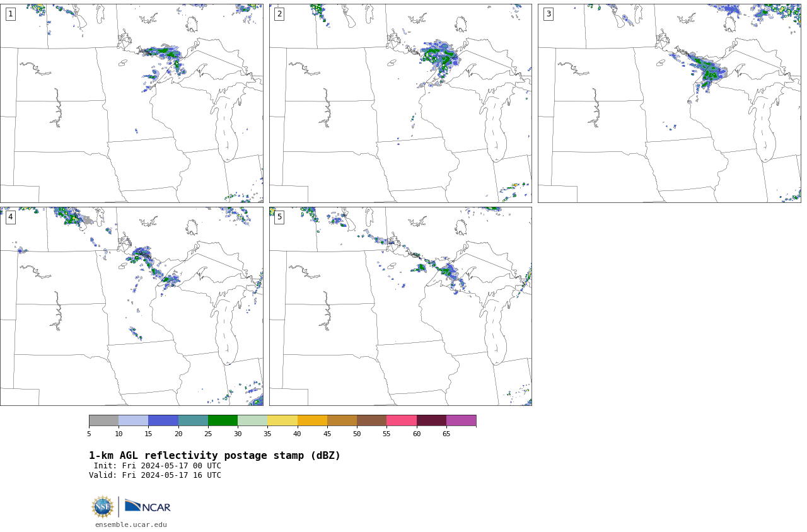This screenshot has width=807, height=532.
Task: Click the Init time text line
Action: [158, 466]
